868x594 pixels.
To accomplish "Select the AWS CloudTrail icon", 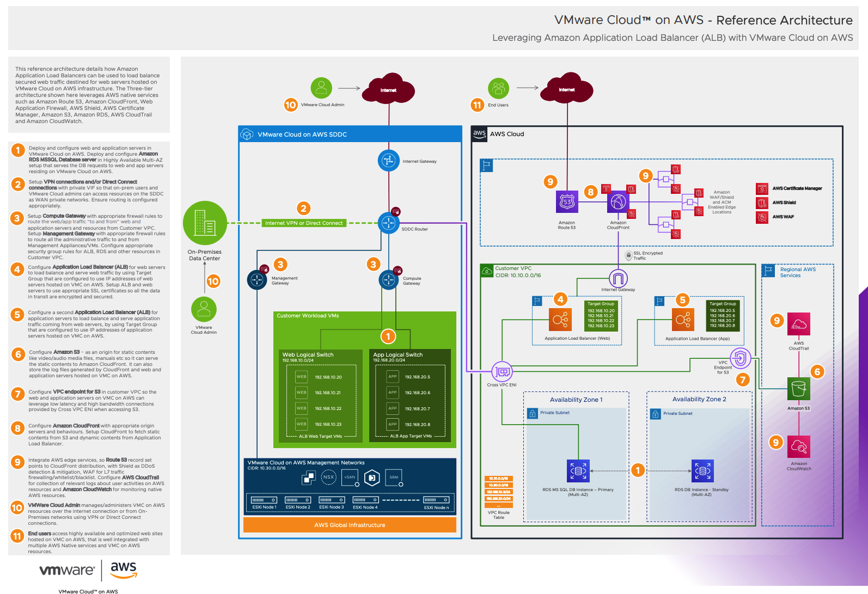I will 799,324.
